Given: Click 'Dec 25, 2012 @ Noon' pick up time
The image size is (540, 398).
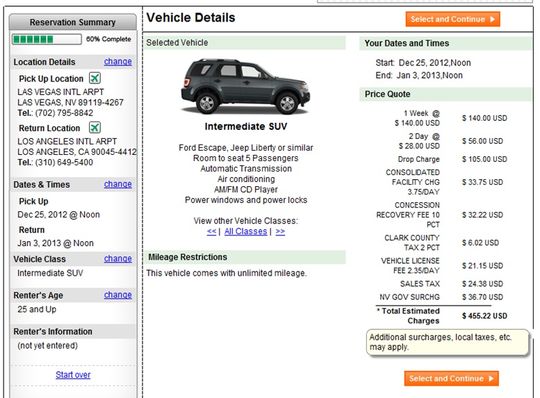Looking at the screenshot, I should [x=59, y=214].
